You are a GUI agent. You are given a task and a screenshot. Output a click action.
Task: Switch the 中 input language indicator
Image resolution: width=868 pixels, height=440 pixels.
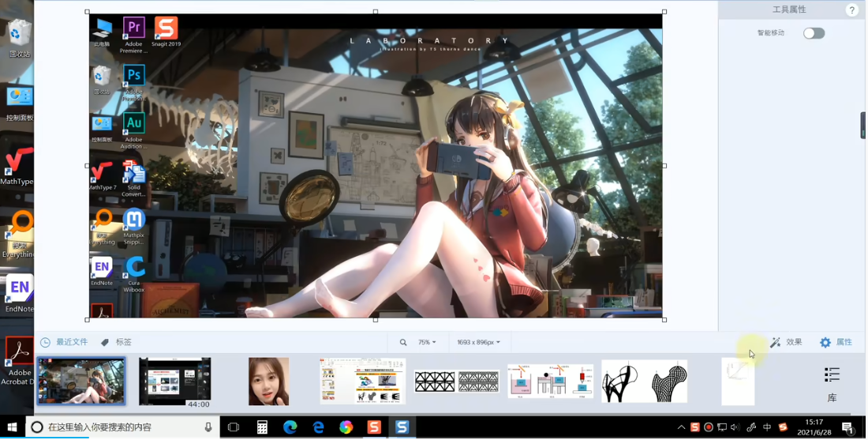pyautogui.click(x=767, y=427)
